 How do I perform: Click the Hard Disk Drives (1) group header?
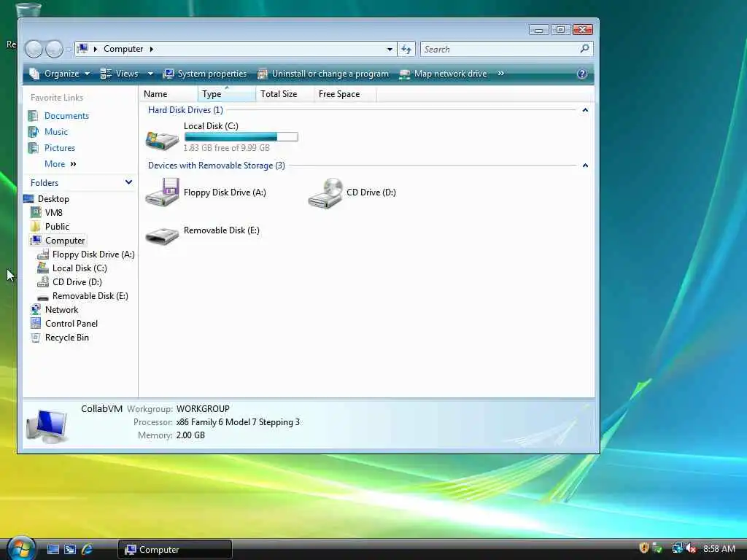click(x=185, y=110)
